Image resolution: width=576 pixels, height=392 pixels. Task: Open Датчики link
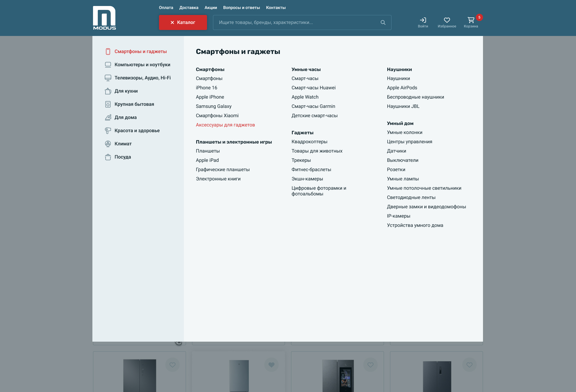pyautogui.click(x=397, y=151)
